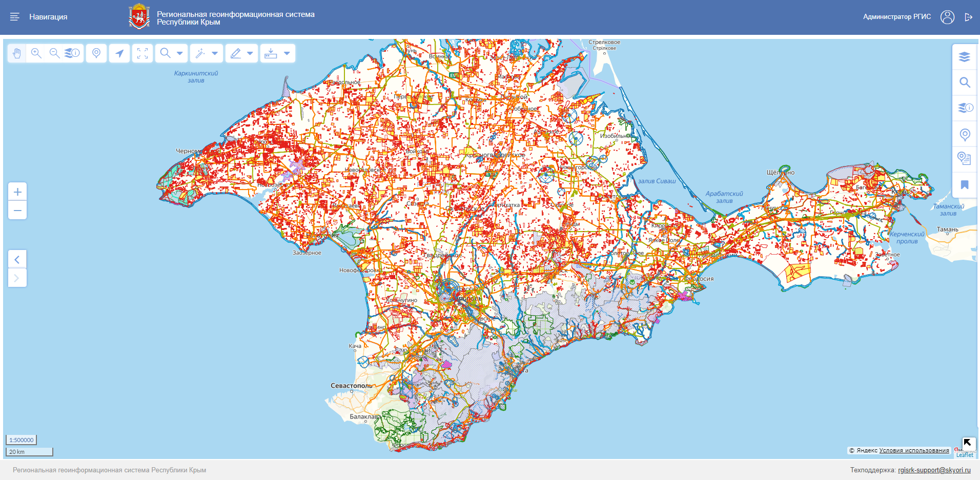Toggle the layer info tool in the top toolbar
Viewport: 980px width, 480px height.
click(x=72, y=53)
